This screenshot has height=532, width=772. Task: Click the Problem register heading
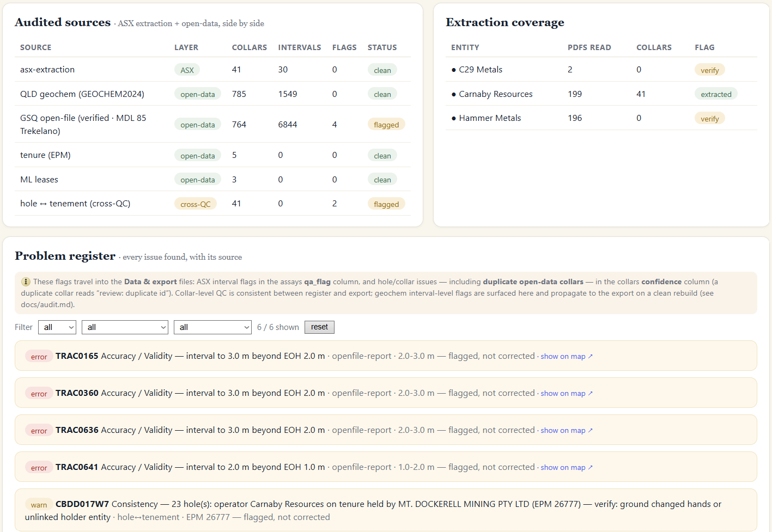coord(65,256)
